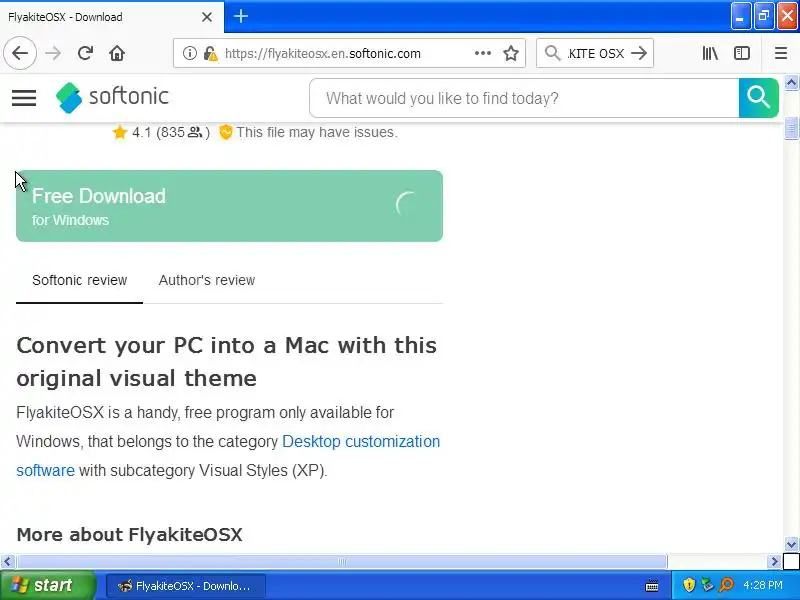Open a new tab with plus
The image size is (800, 600).
point(241,16)
